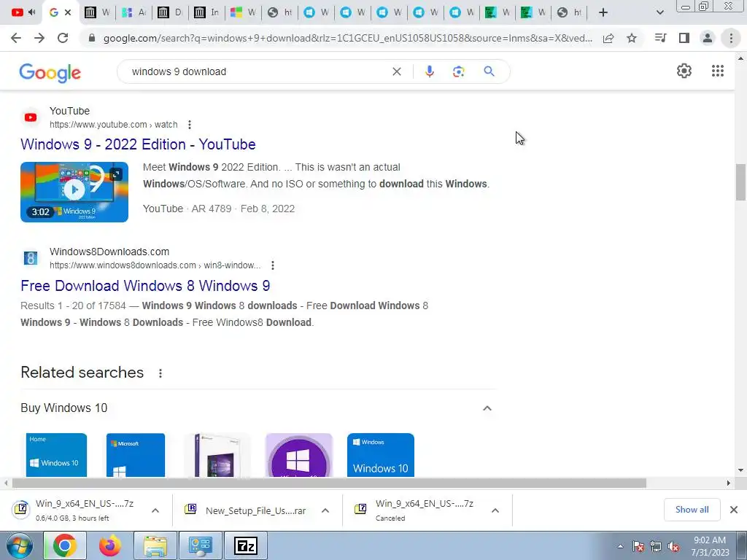View site info lock icon

(92, 38)
